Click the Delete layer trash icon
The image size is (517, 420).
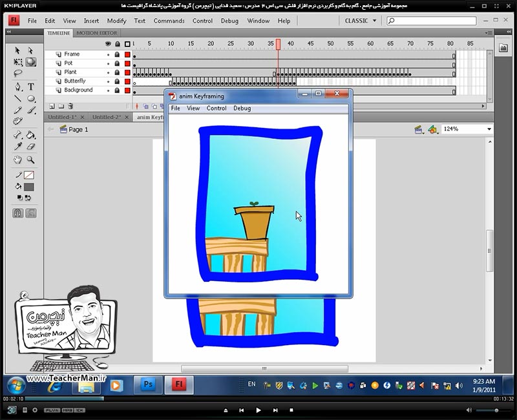70,106
